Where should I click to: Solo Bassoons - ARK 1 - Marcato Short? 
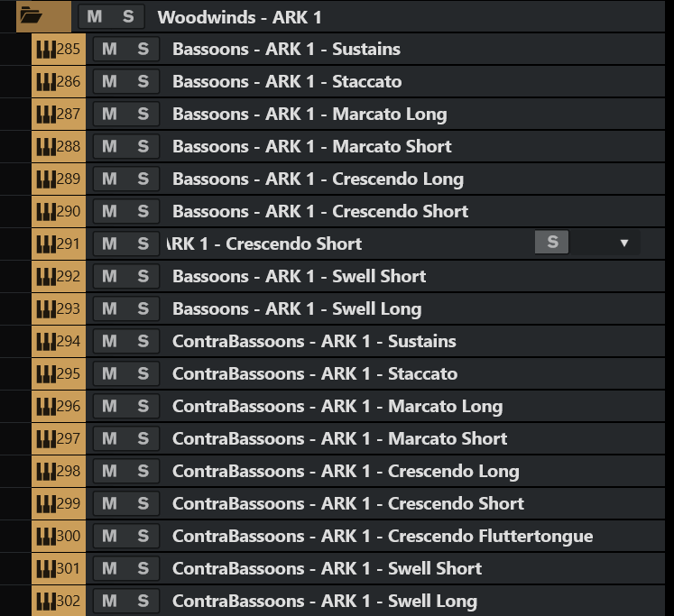click(143, 146)
